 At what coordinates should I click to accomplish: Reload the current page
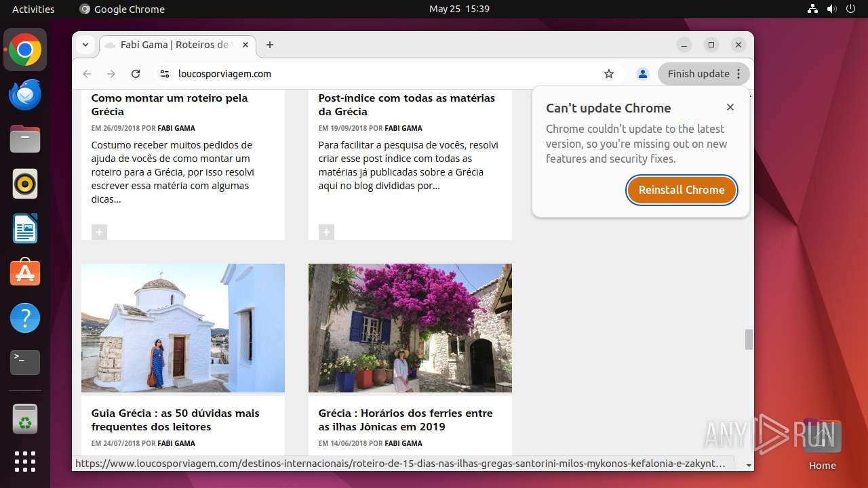(136, 74)
